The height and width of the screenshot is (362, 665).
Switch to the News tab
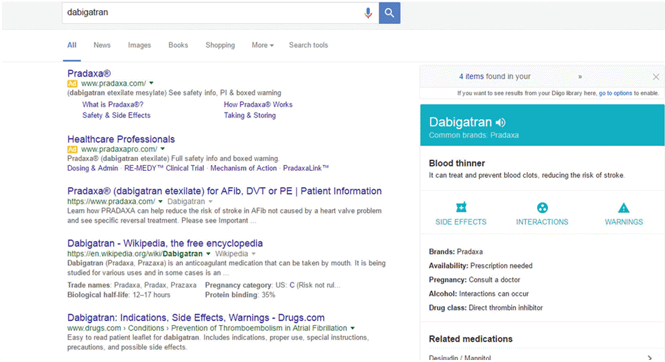(x=102, y=45)
